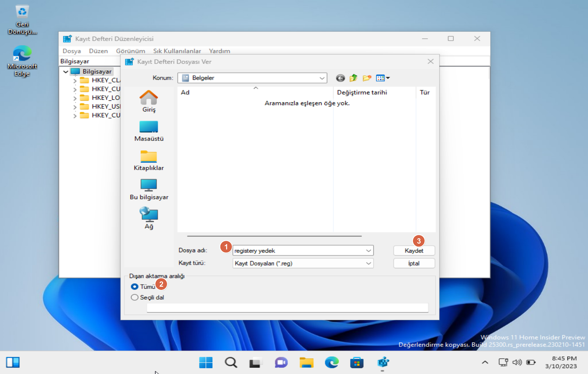Open taskbar Search icon
This screenshot has width=588, height=374.
click(231, 363)
